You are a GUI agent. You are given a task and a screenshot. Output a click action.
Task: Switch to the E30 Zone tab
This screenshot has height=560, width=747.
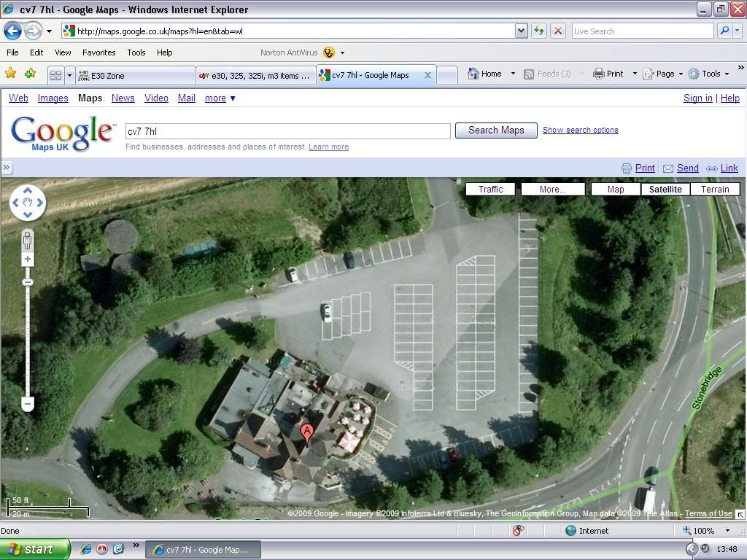(135, 75)
